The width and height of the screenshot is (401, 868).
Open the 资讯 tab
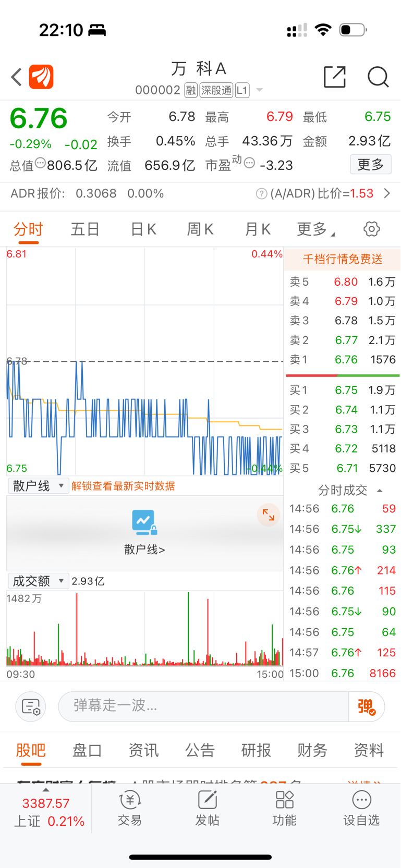(143, 750)
